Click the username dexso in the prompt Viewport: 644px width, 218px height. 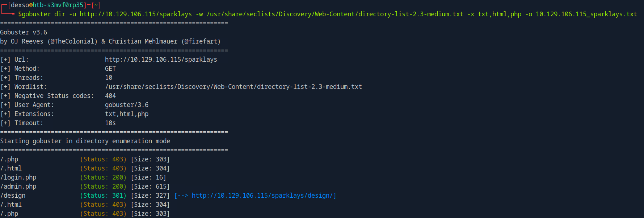tap(20, 5)
